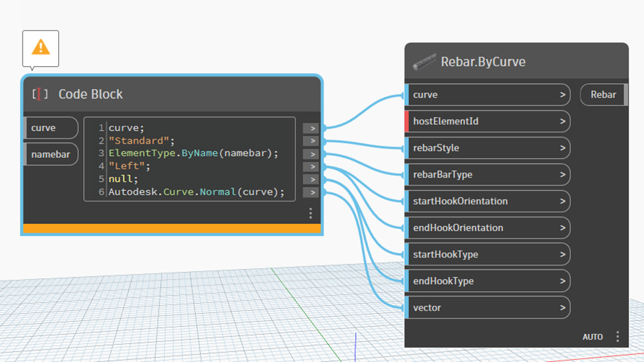Click the Code Block output port for line 4

311,167
